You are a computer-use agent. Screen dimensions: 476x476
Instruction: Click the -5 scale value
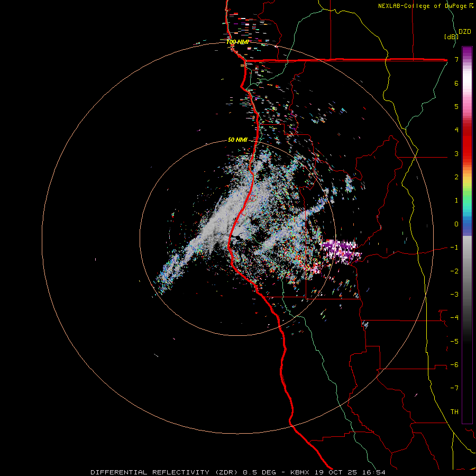pos(454,341)
